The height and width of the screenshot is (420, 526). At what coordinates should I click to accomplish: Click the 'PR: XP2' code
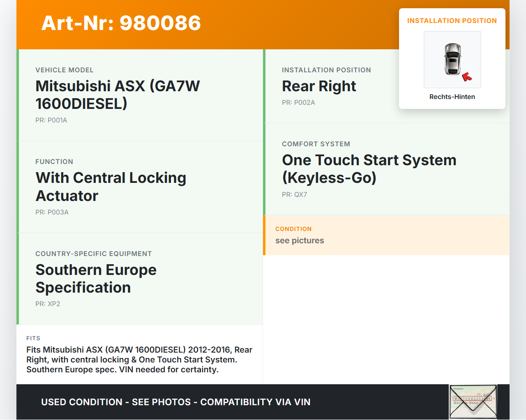[x=48, y=304]
